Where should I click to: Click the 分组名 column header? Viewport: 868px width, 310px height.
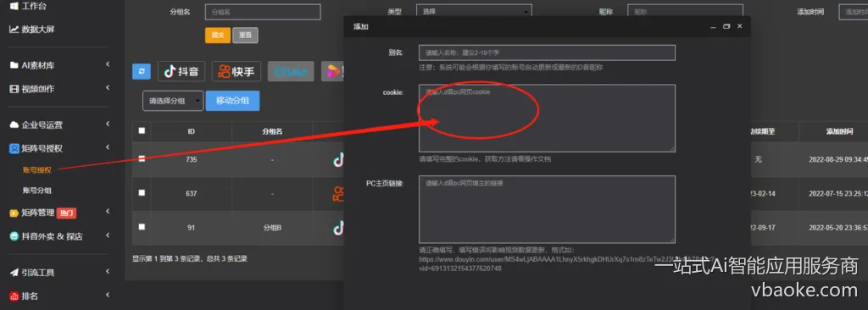[272, 132]
